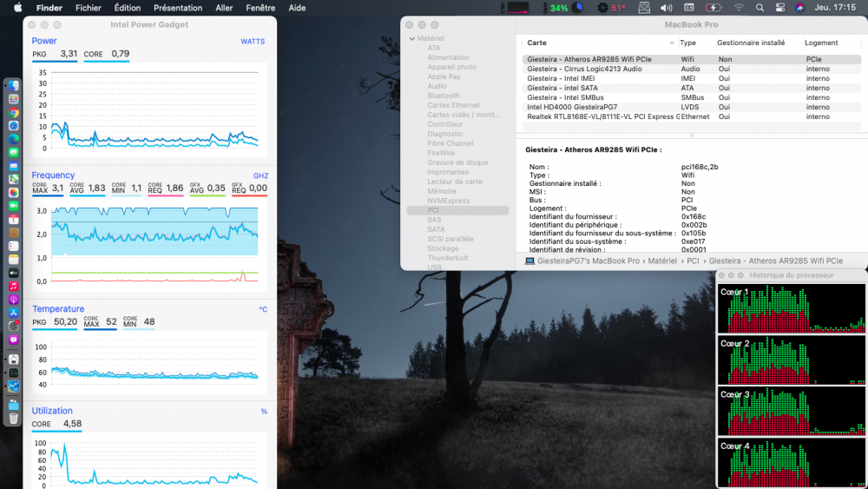Image resolution: width=868 pixels, height=489 pixels.
Task: Open Maps app in the Dock
Action: point(13,180)
